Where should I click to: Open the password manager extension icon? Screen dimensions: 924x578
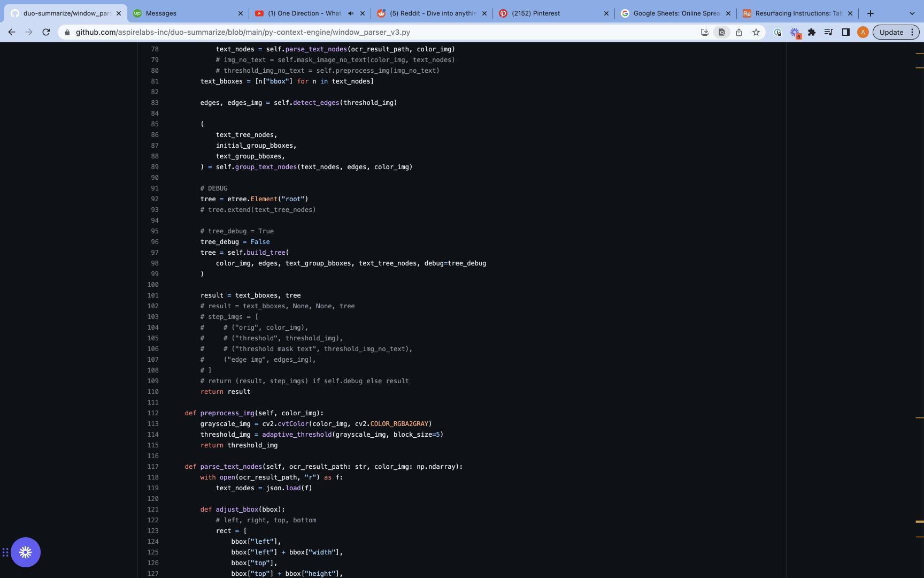point(777,32)
